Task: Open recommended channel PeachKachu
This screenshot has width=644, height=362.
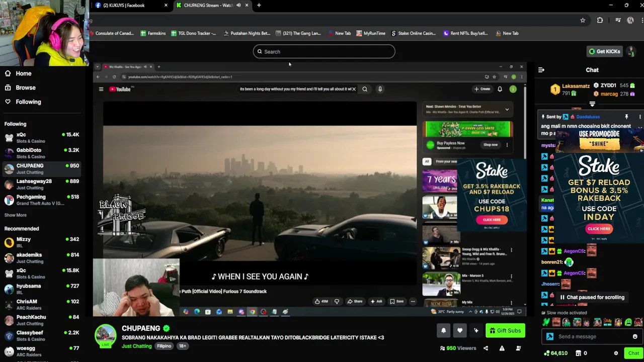Action: [x=41, y=320]
